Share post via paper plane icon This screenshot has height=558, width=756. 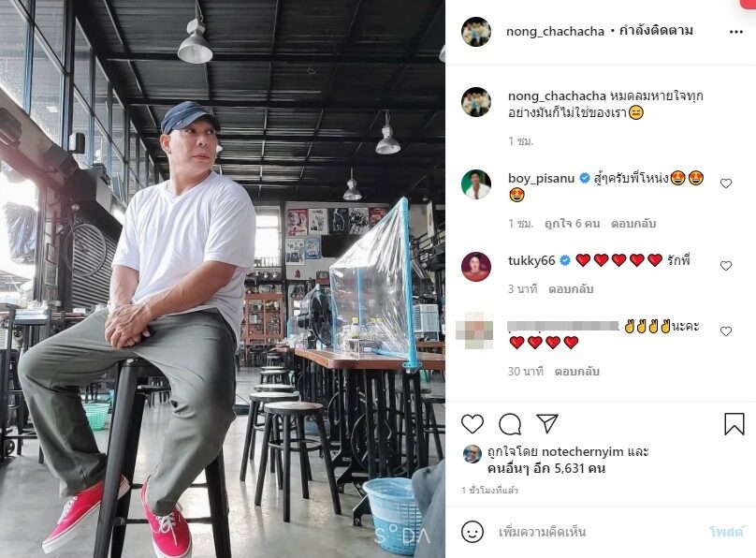547,423
